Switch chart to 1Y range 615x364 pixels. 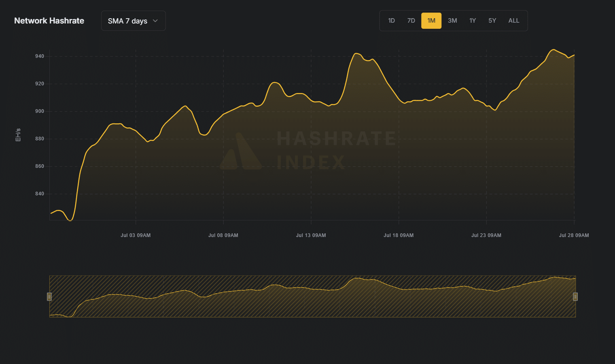point(473,21)
